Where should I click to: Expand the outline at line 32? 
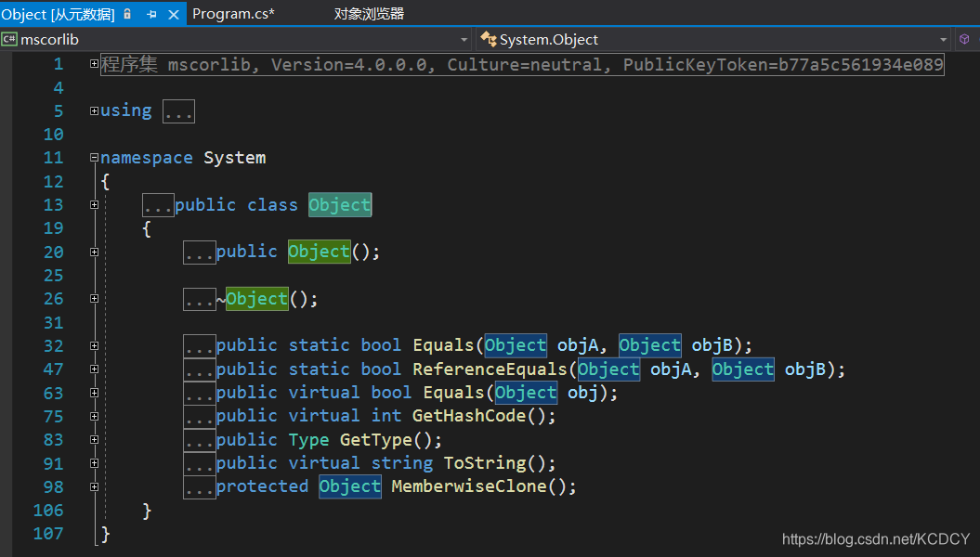pyautogui.click(x=94, y=346)
